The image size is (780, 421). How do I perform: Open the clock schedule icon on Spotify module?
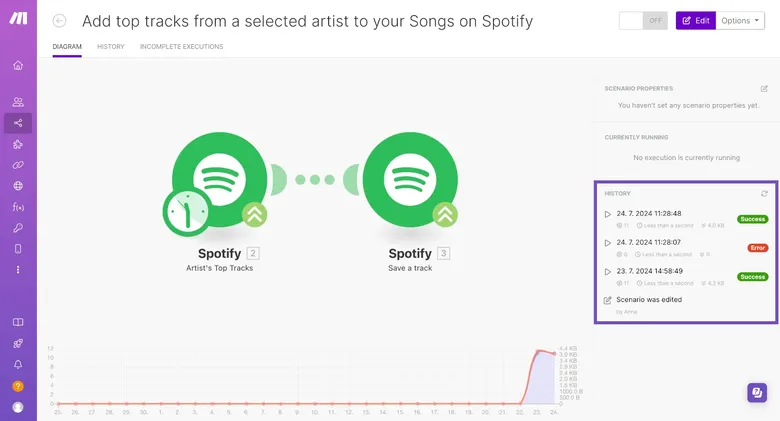pyautogui.click(x=187, y=211)
